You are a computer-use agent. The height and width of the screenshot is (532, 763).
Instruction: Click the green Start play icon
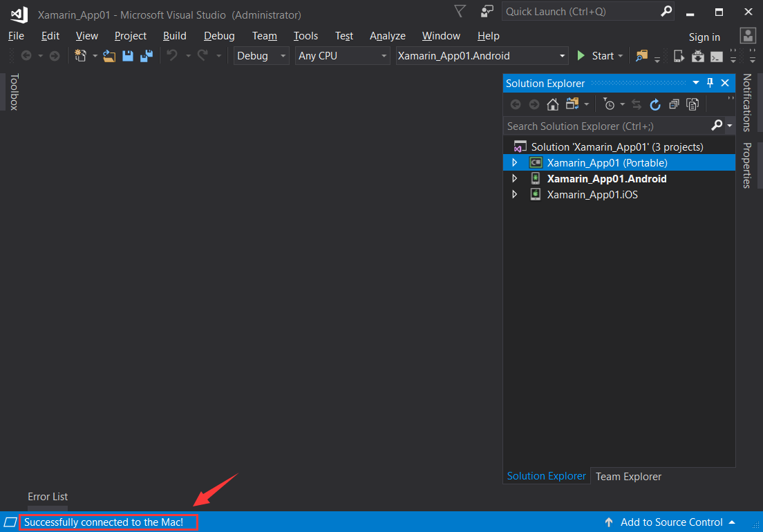[x=581, y=55]
